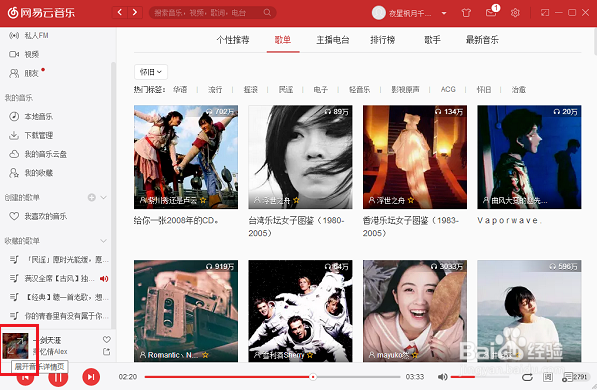This screenshot has height=390, width=597.
Task: Open the 怀旧 category dropdown
Action: [x=151, y=72]
